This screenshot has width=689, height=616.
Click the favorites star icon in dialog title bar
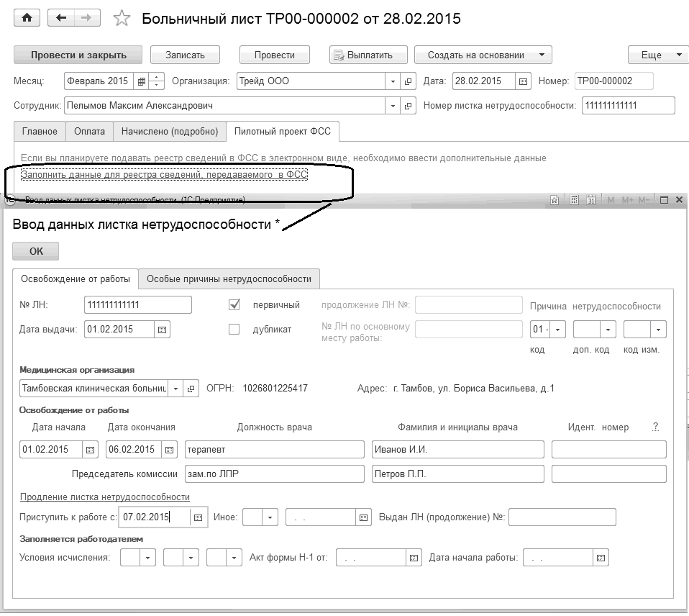click(x=555, y=200)
